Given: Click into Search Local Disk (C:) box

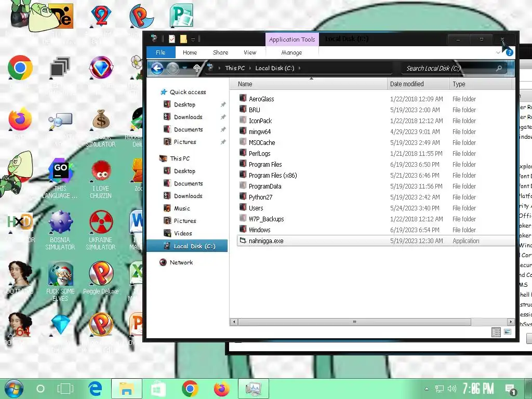Looking at the screenshot, I should [454, 68].
